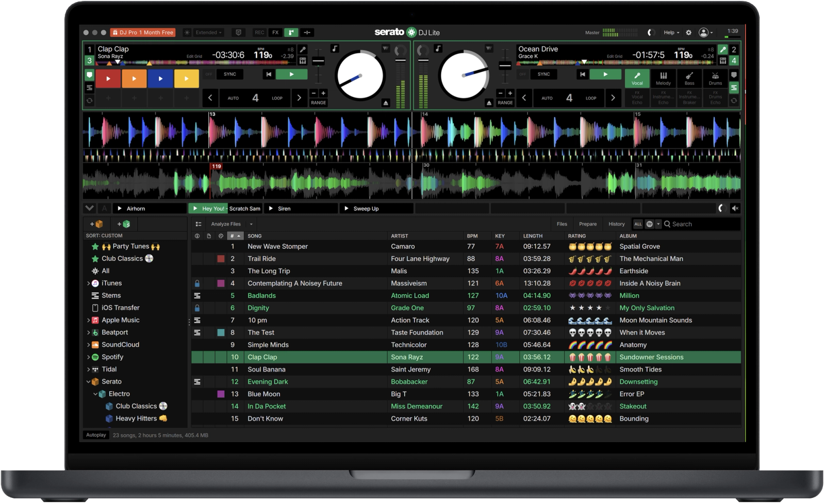Trigger the left deck orange cue pad
825x504 pixels.
point(134,79)
